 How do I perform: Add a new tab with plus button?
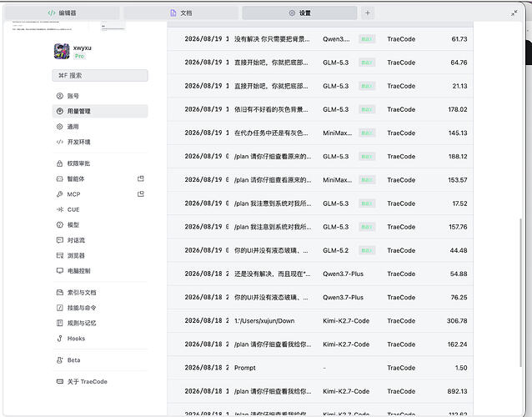pos(368,13)
